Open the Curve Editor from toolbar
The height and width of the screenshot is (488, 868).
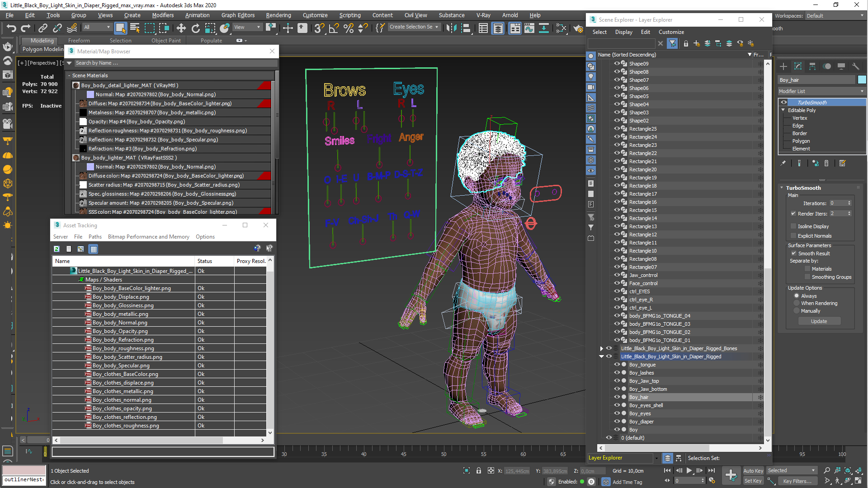click(529, 28)
